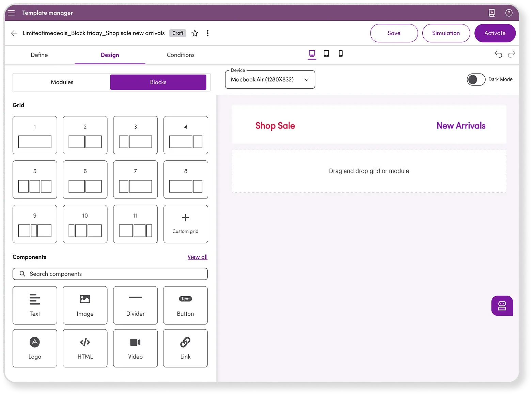Click the View all components link
This screenshot has height=395, width=532.
click(x=197, y=257)
